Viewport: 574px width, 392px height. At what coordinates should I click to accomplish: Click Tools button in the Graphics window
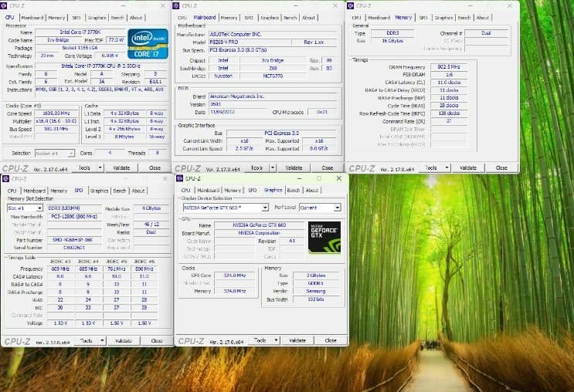click(260, 340)
